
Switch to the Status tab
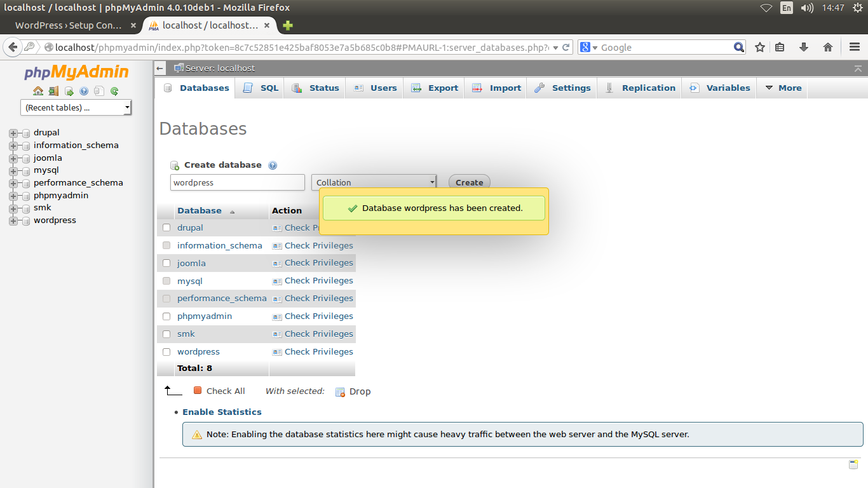pos(315,88)
